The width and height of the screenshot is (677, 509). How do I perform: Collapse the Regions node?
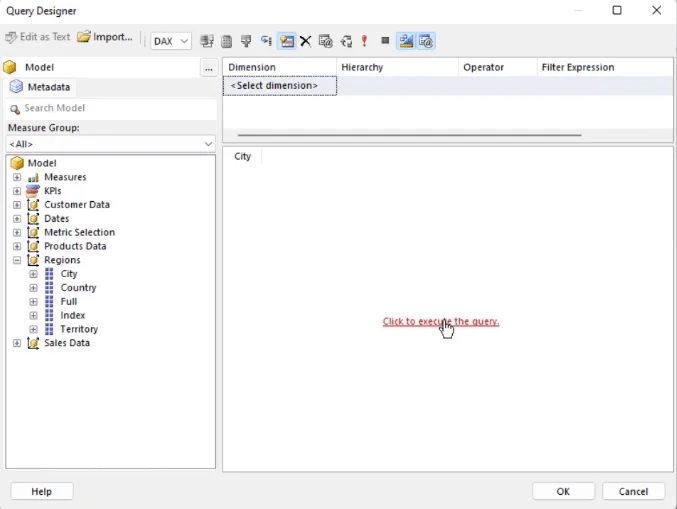click(17, 260)
